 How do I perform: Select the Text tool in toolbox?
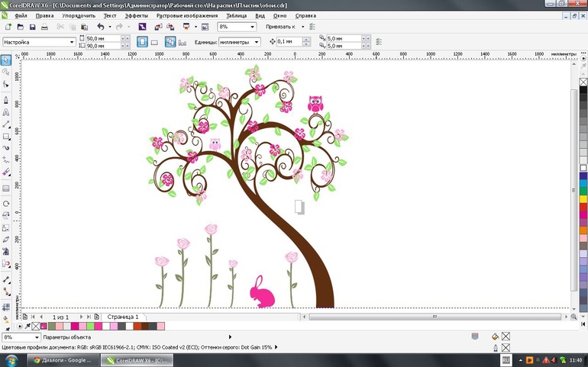tap(6, 111)
